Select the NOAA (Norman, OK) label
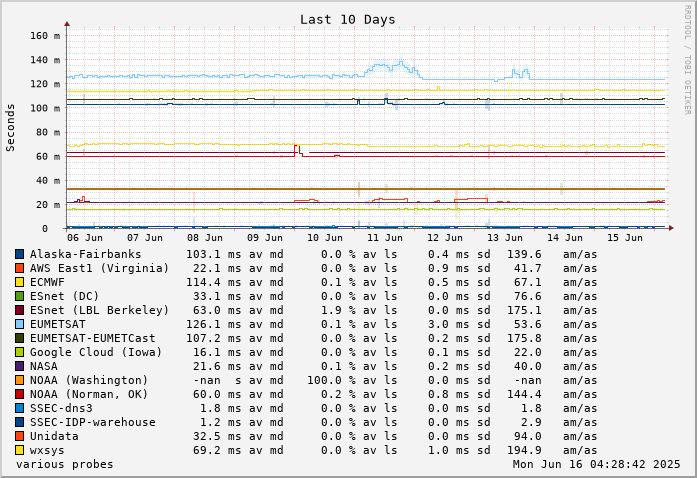The image size is (697, 478). click(89, 394)
